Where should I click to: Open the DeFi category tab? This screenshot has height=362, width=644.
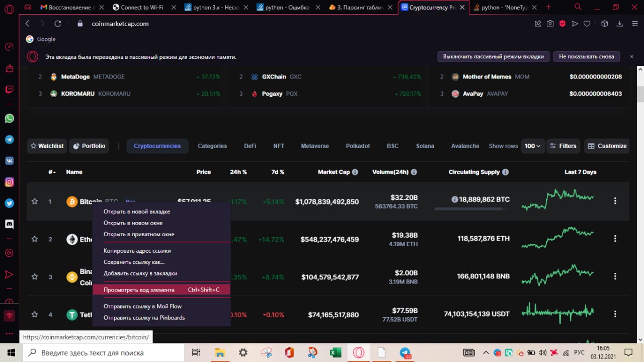tap(250, 146)
